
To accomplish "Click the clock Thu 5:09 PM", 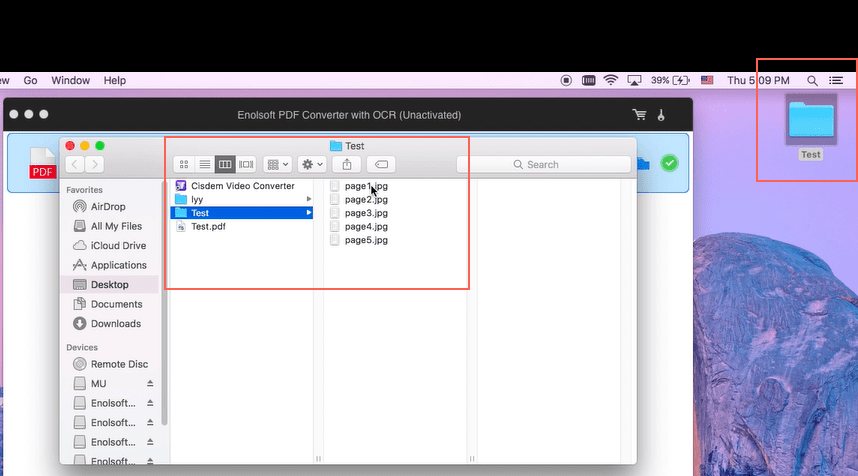I will pyautogui.click(x=758, y=80).
